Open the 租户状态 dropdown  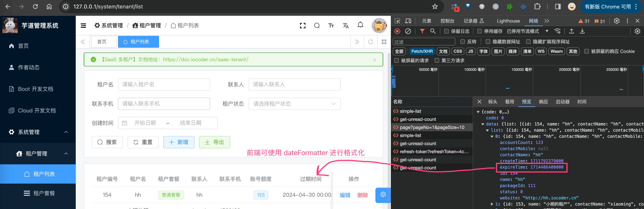[294, 104]
